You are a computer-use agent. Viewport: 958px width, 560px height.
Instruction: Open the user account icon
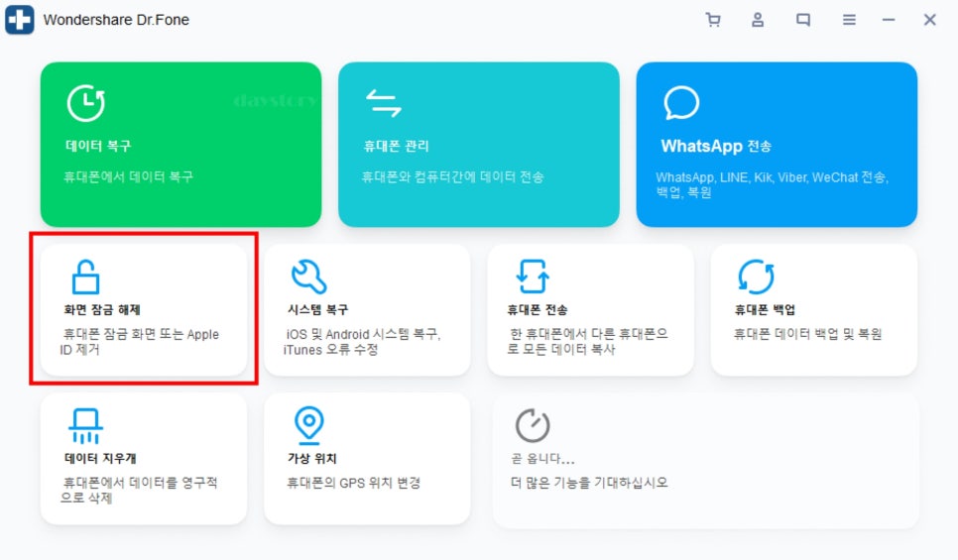pos(758,20)
